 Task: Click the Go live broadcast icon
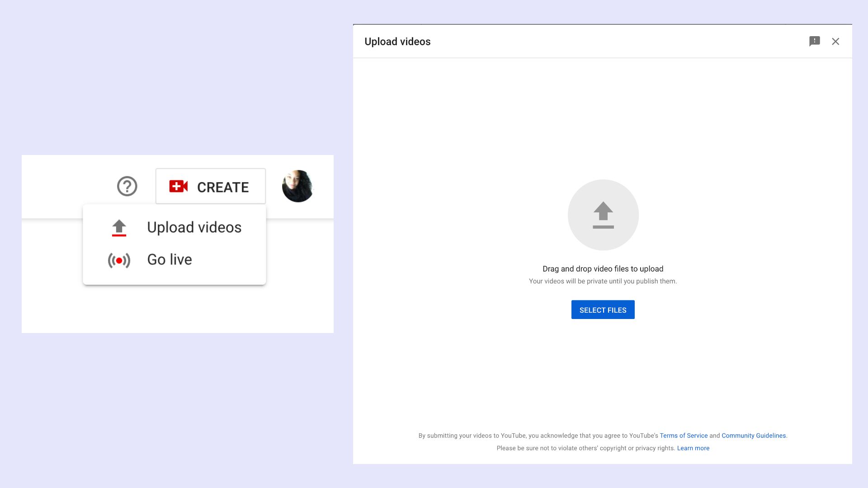[x=119, y=260]
